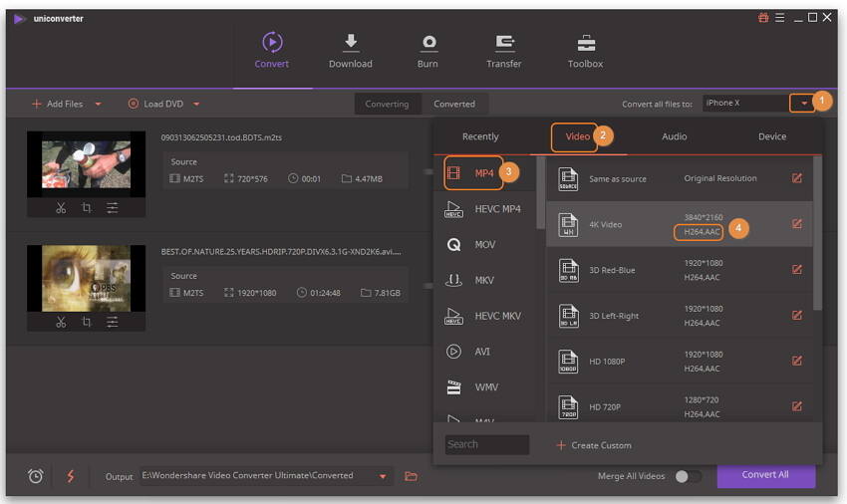Click the 090313062505231 video thumbnail
The width and height of the screenshot is (847, 504).
pyautogui.click(x=87, y=164)
